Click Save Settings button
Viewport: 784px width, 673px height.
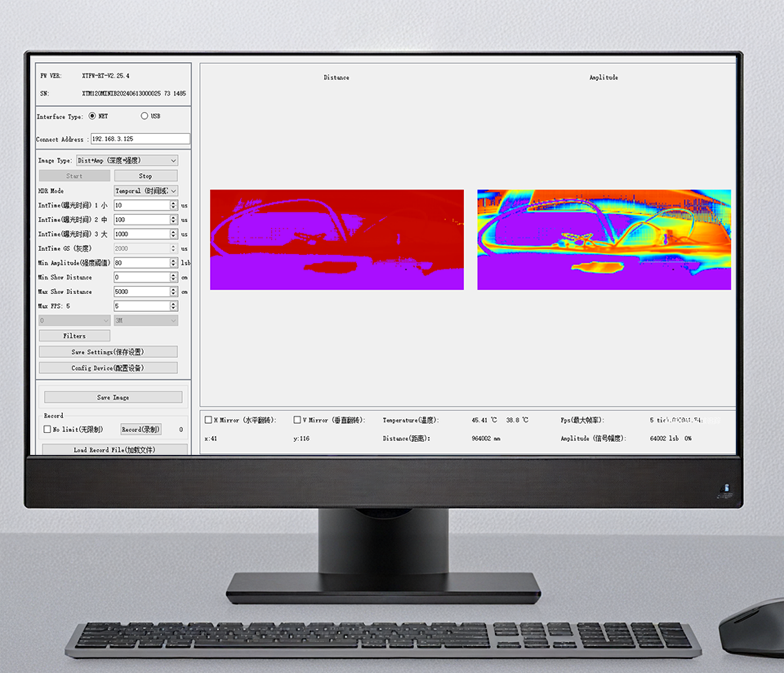click(108, 352)
